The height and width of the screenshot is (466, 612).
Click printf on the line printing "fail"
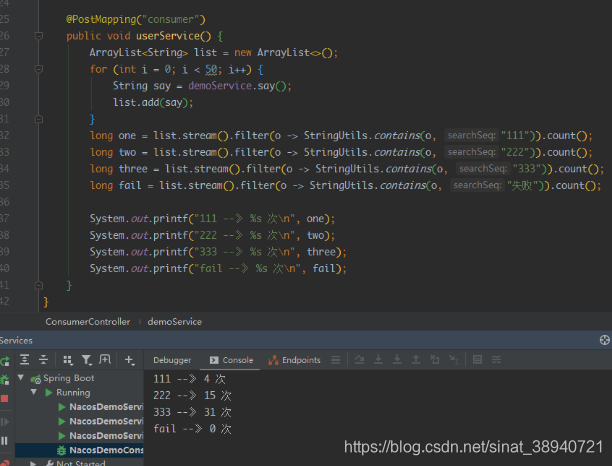[171, 269]
